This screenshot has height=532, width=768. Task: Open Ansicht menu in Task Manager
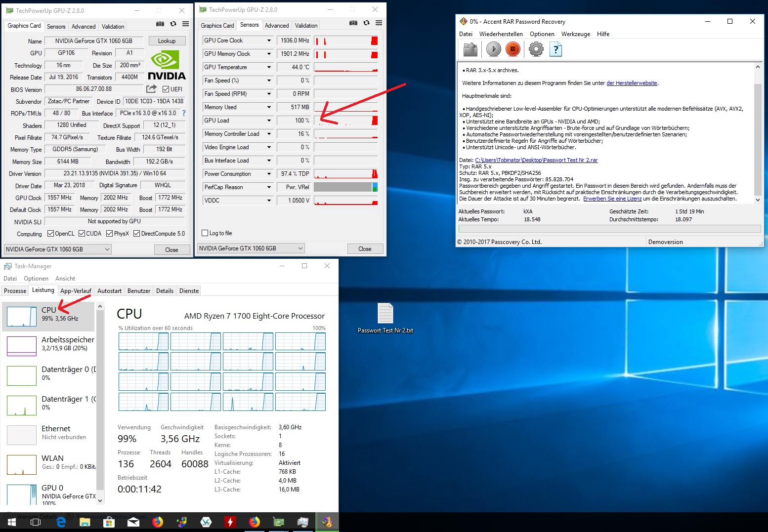tap(65, 279)
